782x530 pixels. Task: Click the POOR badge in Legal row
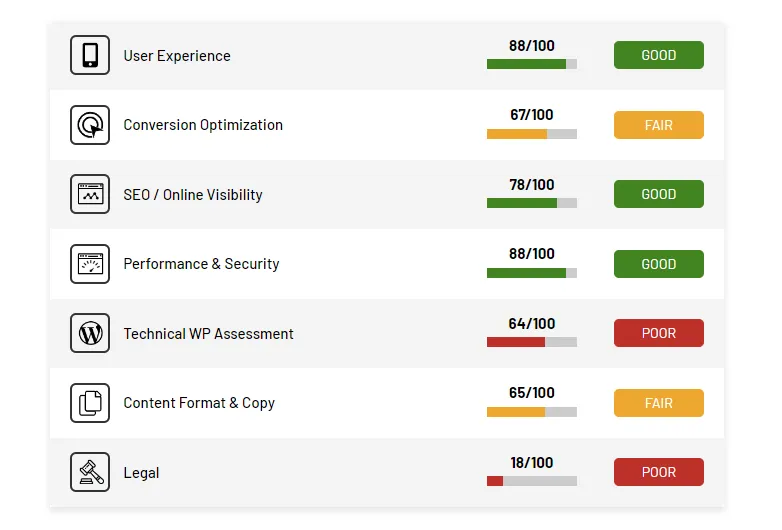[658, 472]
